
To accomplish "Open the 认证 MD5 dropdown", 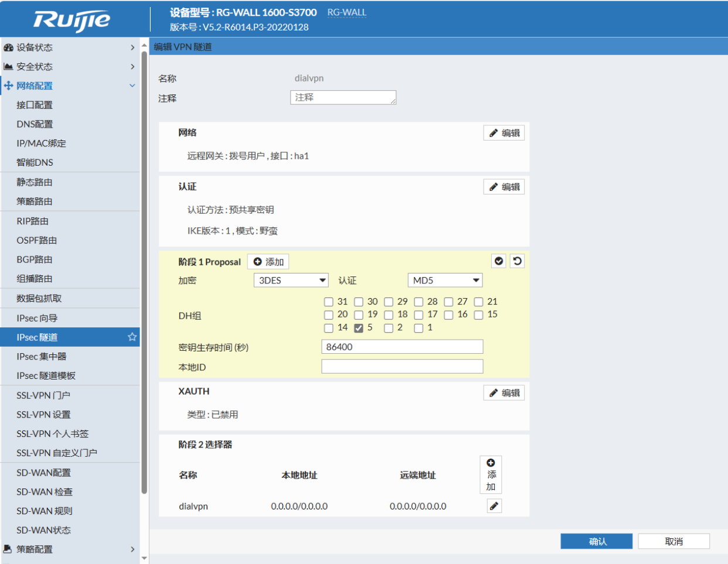I will click(x=445, y=281).
